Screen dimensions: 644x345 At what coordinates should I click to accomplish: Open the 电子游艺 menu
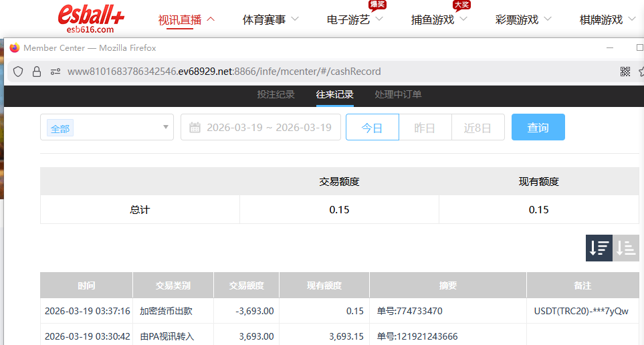(x=354, y=20)
